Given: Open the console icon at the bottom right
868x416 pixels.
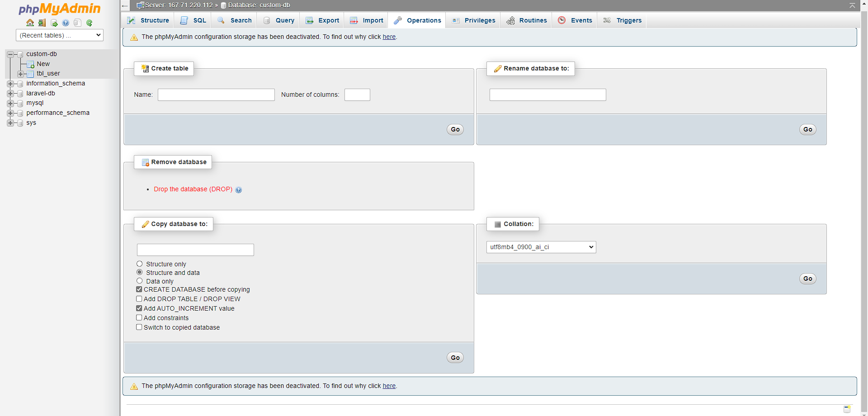Looking at the screenshot, I should tap(847, 409).
